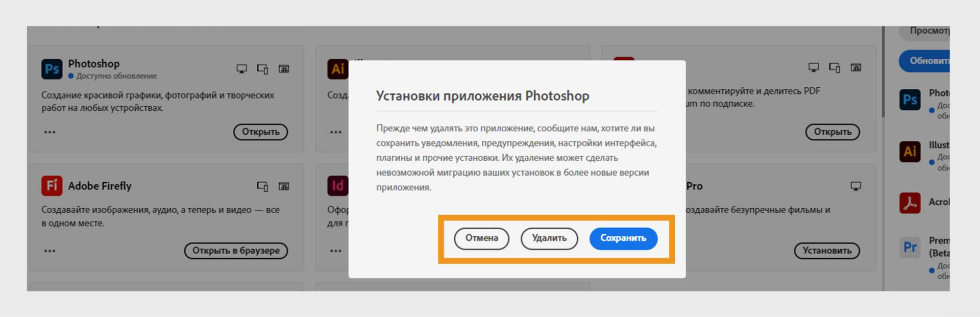Click the Adobe Firefly Fi icon
This screenshot has width=980, height=317.
[x=52, y=186]
